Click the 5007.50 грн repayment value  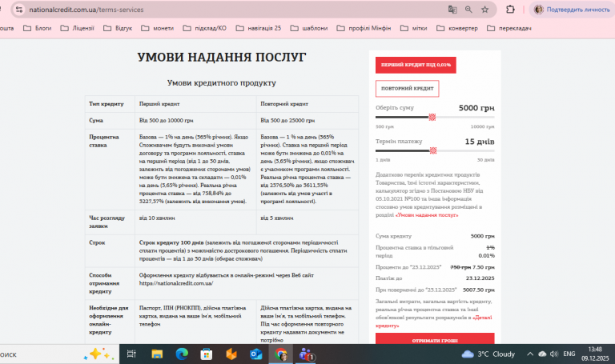(x=479, y=290)
